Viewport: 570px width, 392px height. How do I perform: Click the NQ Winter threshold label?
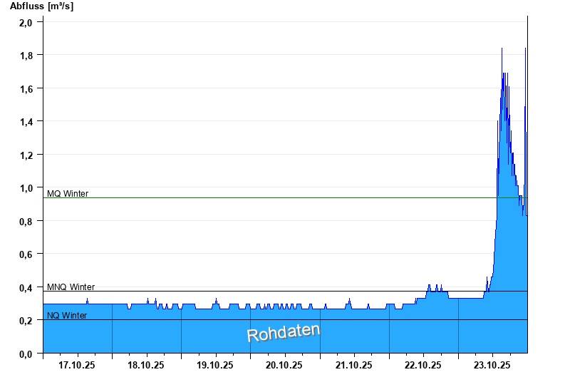point(67,315)
